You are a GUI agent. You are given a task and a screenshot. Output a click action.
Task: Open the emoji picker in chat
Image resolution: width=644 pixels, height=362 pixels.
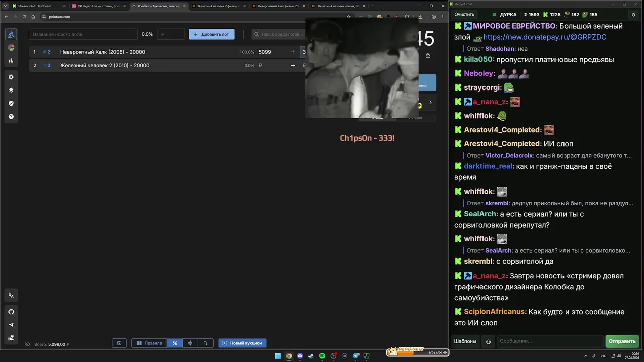(488, 341)
